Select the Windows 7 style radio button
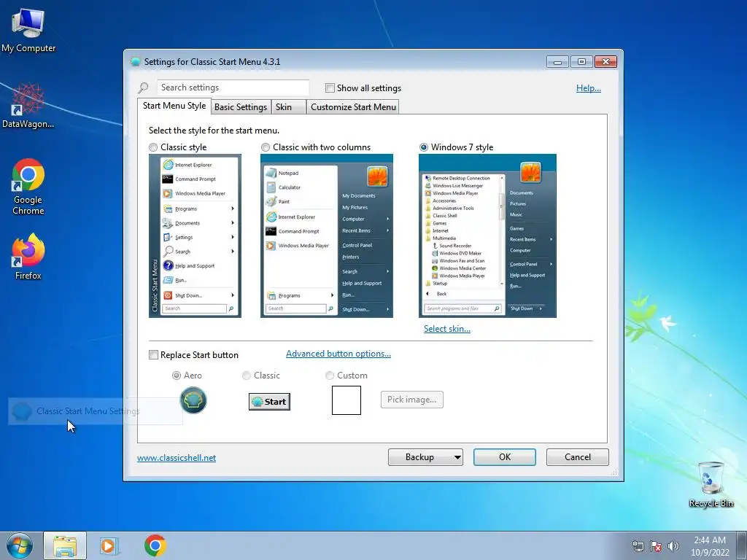Image resolution: width=747 pixels, height=560 pixels. tap(424, 147)
